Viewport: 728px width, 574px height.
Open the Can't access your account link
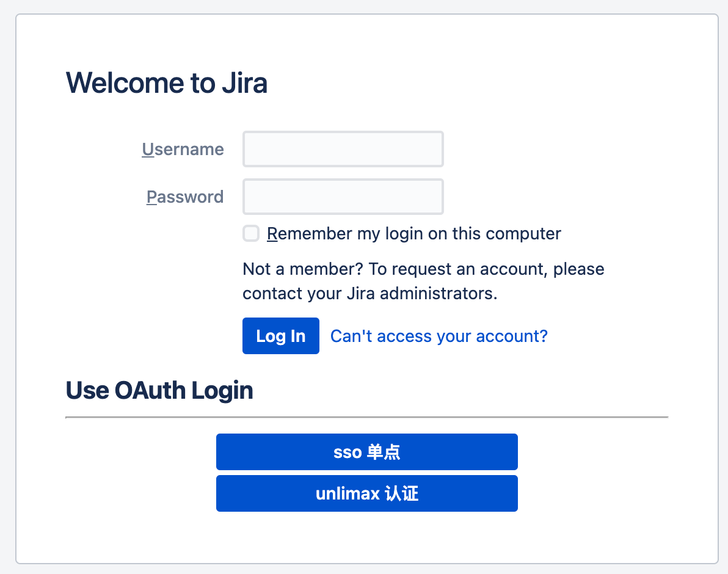[439, 336]
